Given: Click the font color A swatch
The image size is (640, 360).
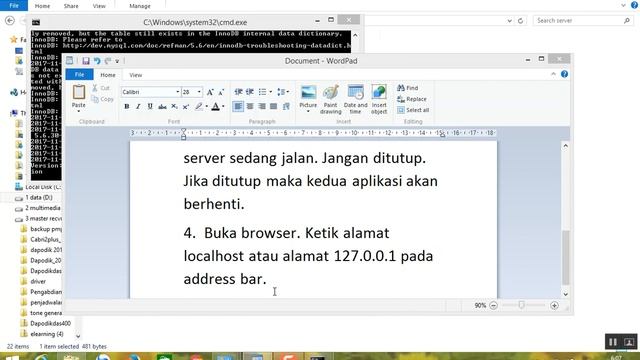Looking at the screenshot, I should (x=216, y=107).
